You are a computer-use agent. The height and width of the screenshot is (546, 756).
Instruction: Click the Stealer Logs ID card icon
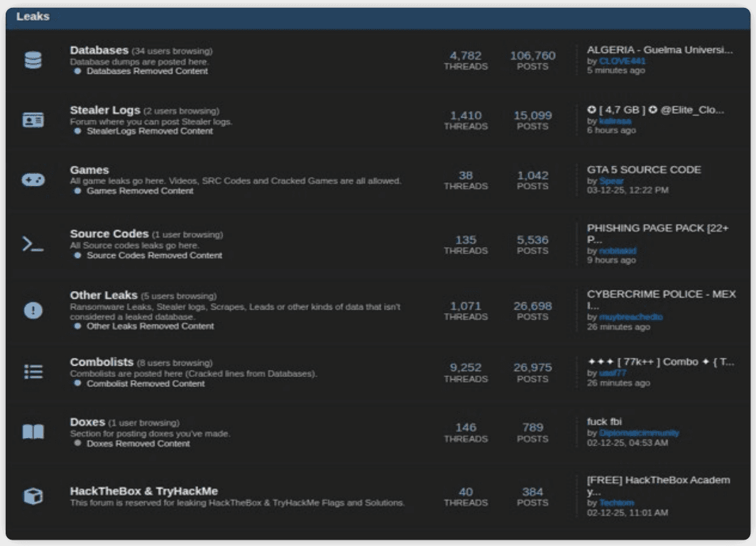33,119
